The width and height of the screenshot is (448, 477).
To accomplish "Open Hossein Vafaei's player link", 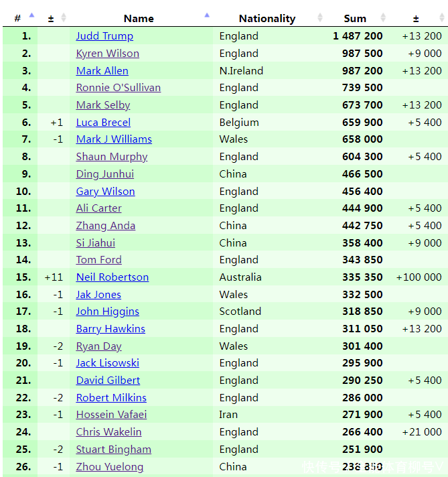I will (x=111, y=415).
